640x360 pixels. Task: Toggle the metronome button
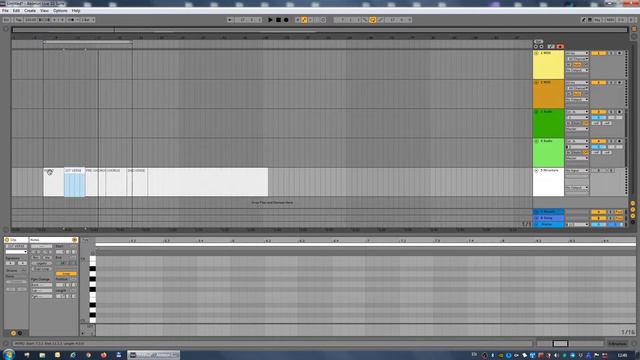pyautogui.click(x=72, y=20)
